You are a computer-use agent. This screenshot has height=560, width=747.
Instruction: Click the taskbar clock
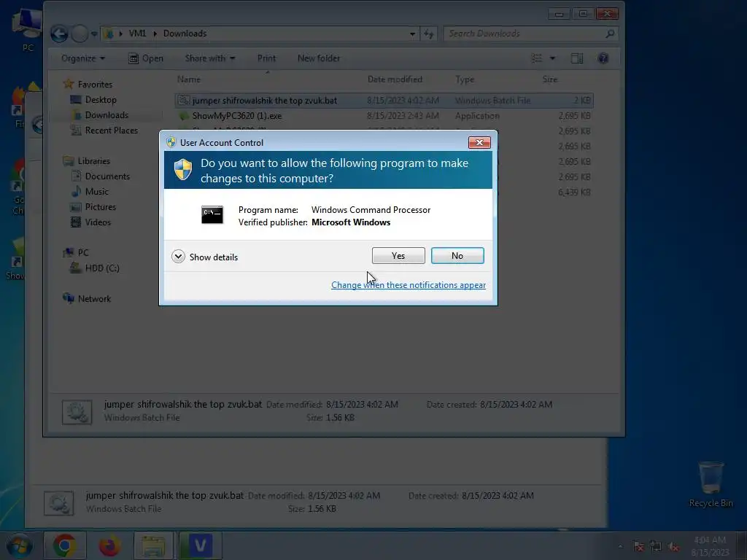[710, 546]
